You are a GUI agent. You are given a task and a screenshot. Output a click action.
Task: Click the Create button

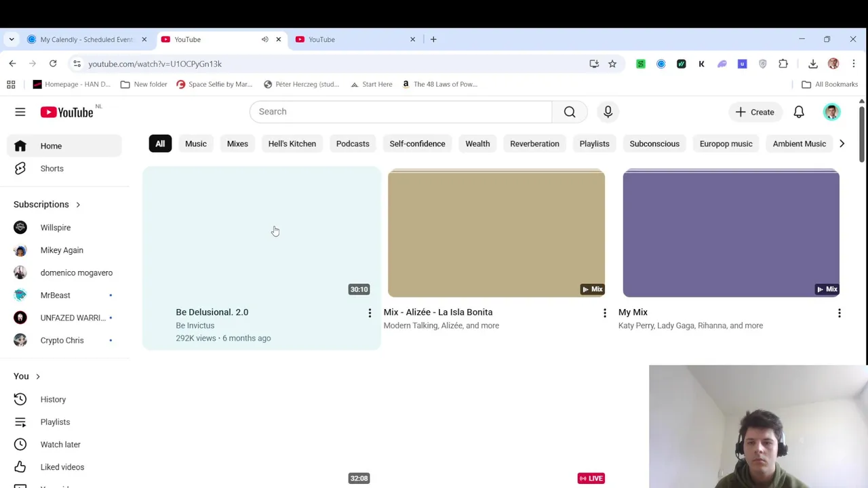755,112
